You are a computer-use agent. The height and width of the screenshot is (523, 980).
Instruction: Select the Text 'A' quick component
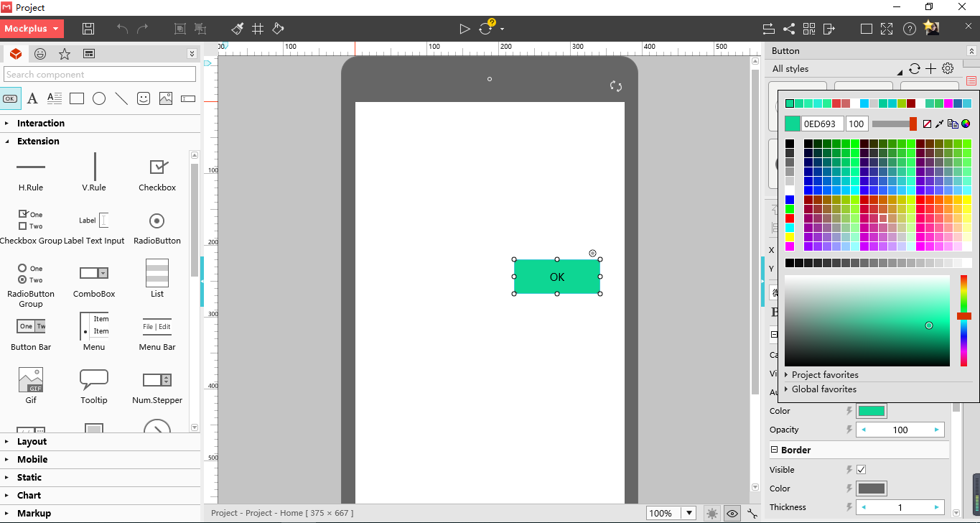tap(32, 98)
